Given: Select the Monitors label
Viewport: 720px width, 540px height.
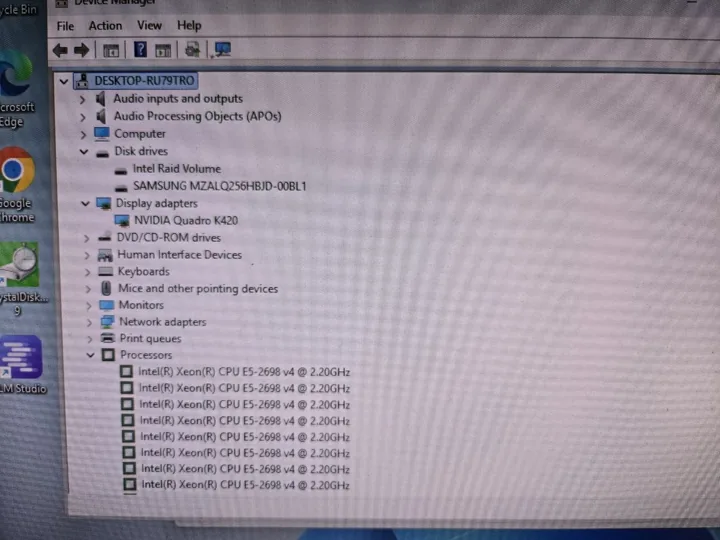Looking at the screenshot, I should 141,305.
